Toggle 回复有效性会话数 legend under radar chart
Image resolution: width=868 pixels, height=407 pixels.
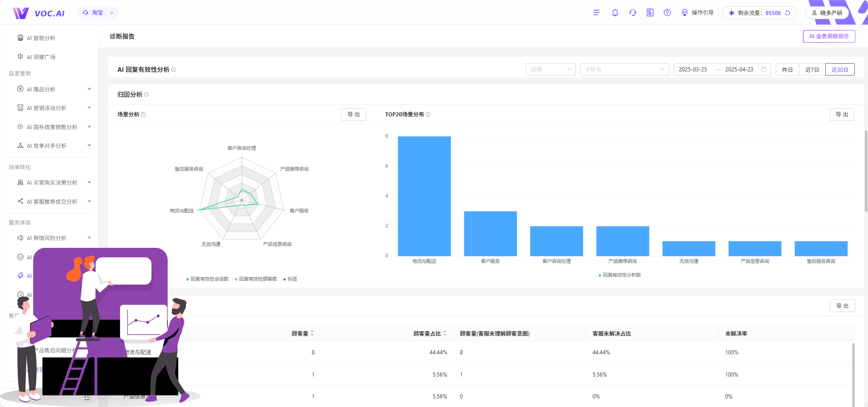tap(207, 279)
